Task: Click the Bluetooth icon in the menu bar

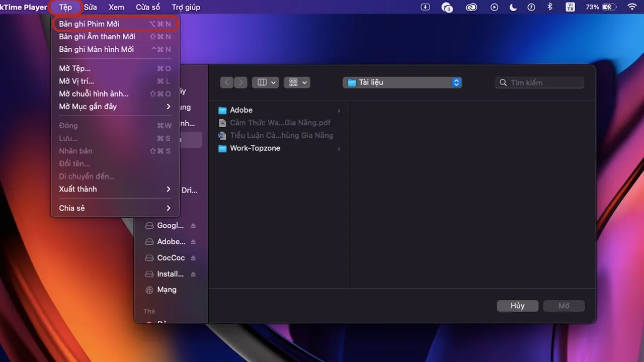Action: click(x=549, y=7)
